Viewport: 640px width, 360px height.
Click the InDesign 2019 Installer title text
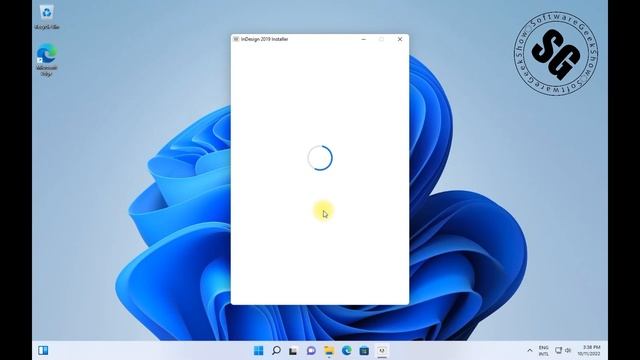pos(264,39)
